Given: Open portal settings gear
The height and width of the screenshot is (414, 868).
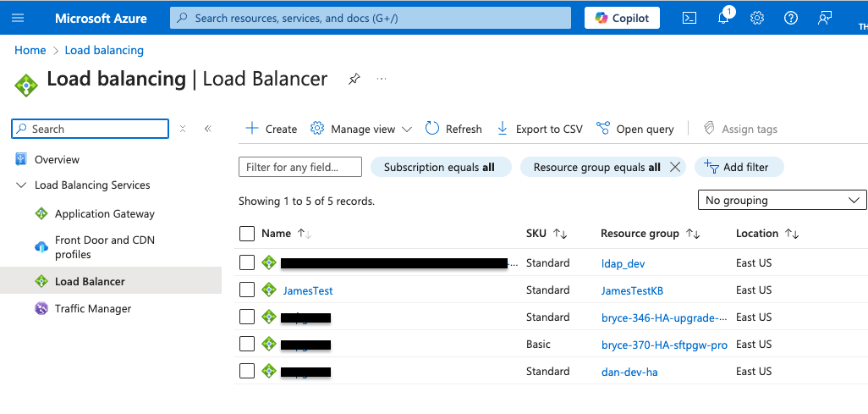Looking at the screenshot, I should (x=756, y=18).
